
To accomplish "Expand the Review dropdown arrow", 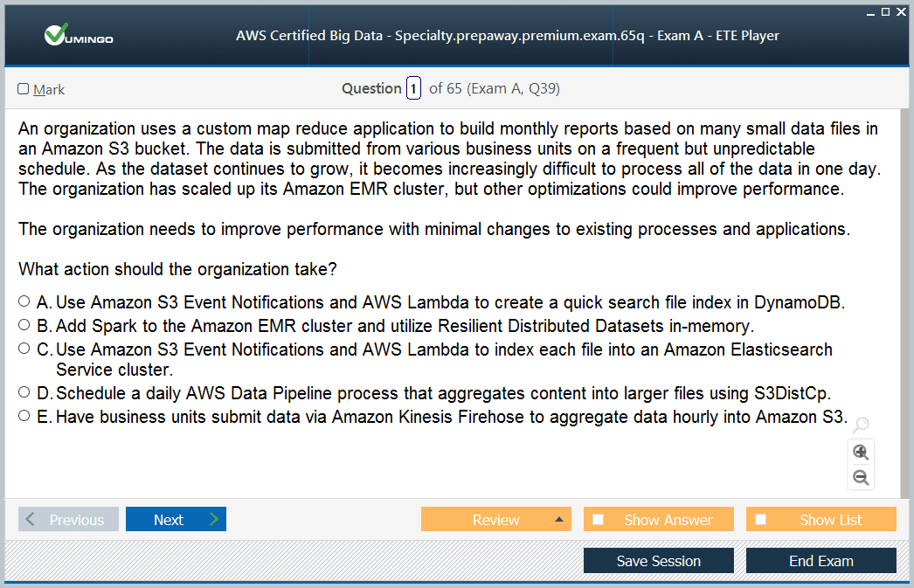I will pyautogui.click(x=559, y=520).
